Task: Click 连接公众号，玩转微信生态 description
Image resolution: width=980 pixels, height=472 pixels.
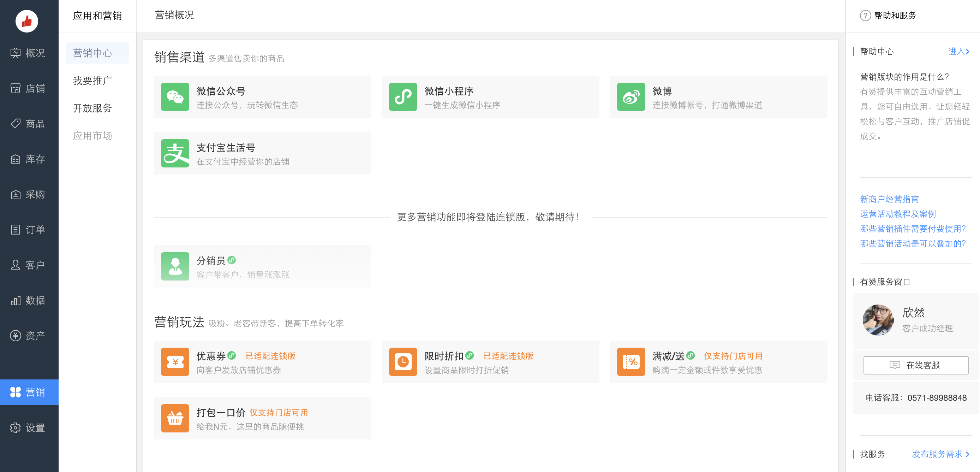Action: (x=247, y=105)
